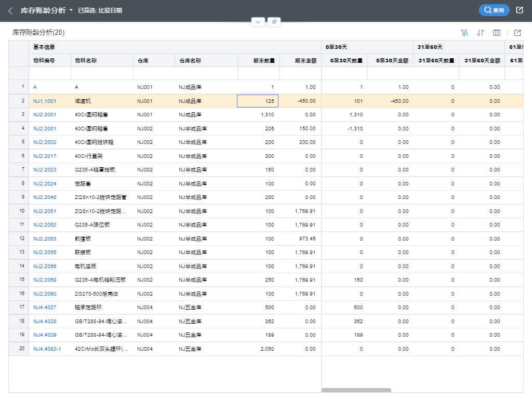
Task: Select the Q235-A链罩挡板 cell
Action: [102, 170]
